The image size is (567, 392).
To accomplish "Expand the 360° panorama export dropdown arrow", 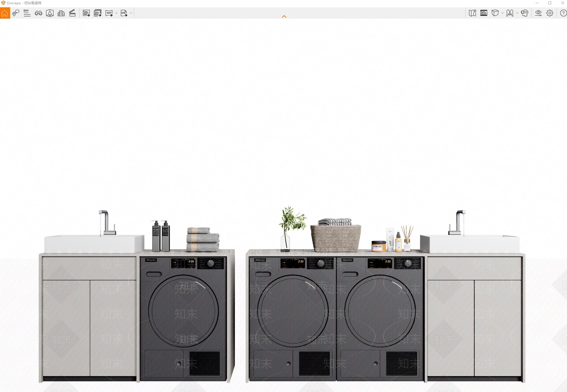I will (116, 13).
